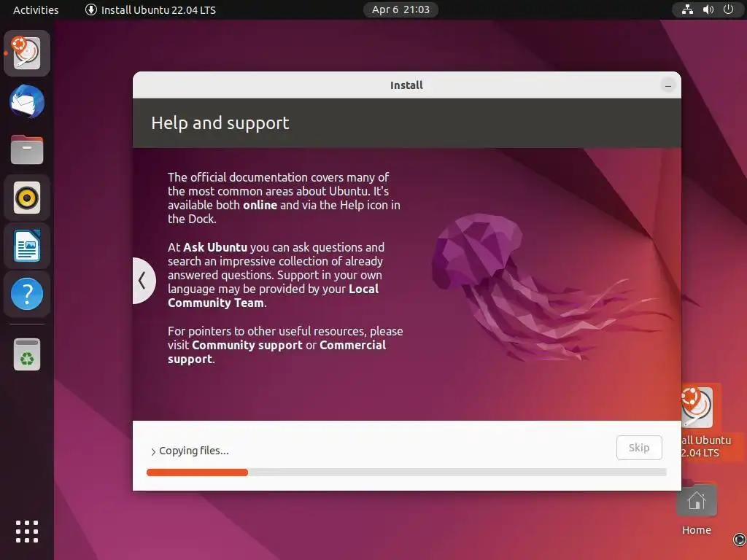
Task: Show Applications grid at the dock bottom
Action: 27,532
